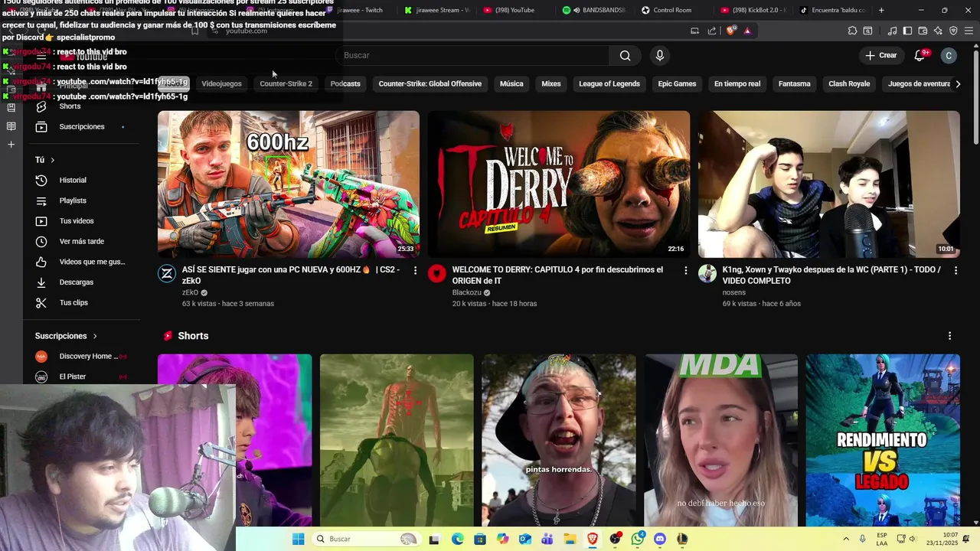
Task: Toggle the Brave sidebar panel icon
Action: point(907,31)
